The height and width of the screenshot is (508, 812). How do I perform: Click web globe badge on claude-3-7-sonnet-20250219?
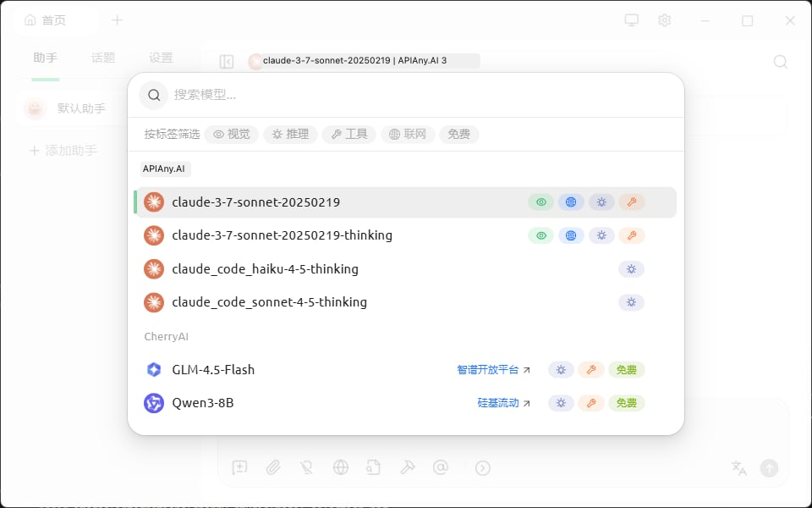tap(571, 202)
